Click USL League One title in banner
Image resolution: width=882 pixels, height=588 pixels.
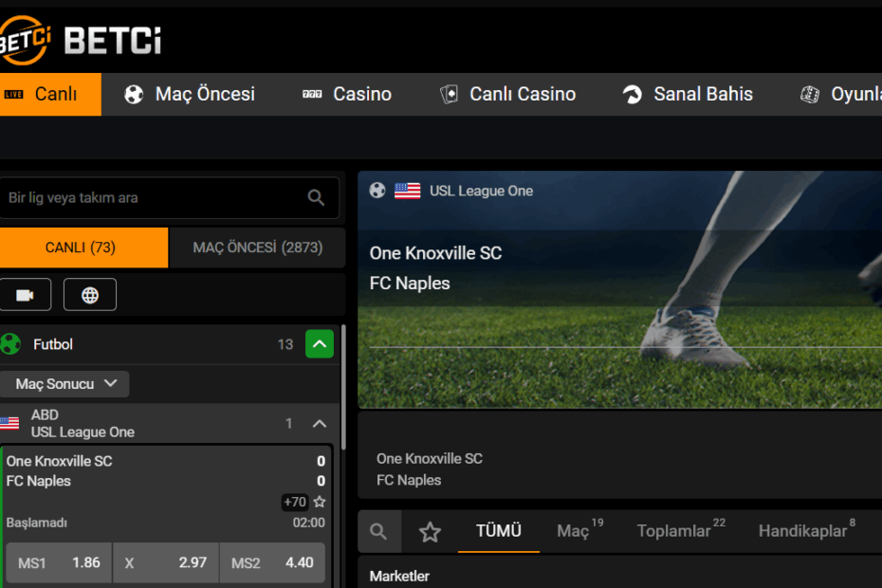pyautogui.click(x=482, y=191)
